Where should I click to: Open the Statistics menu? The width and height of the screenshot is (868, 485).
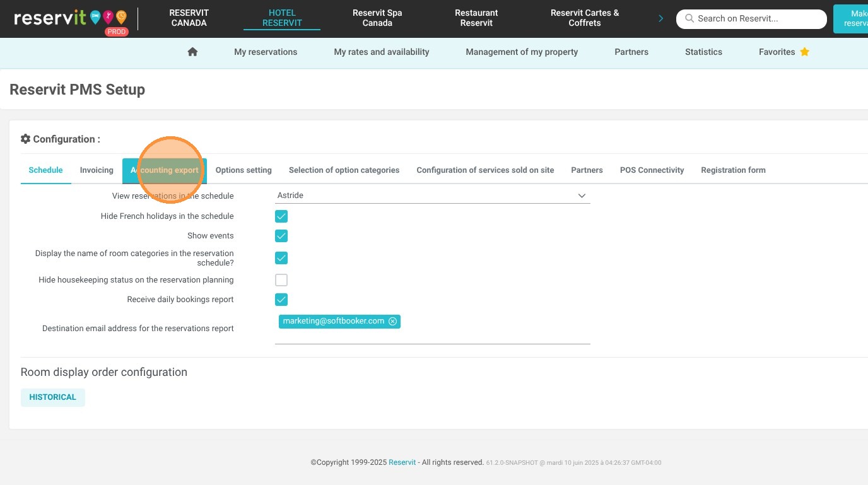click(703, 52)
